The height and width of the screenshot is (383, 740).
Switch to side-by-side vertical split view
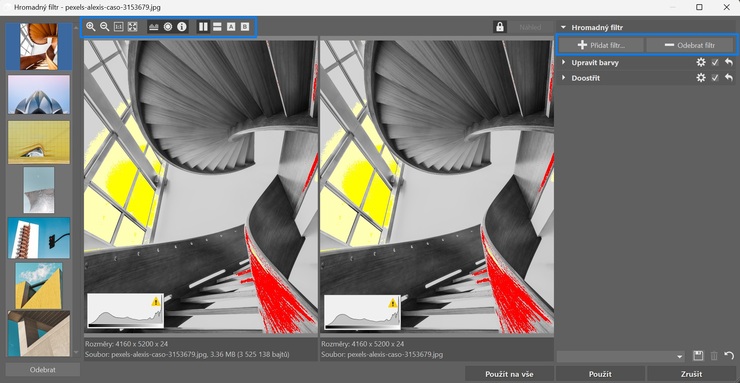203,27
